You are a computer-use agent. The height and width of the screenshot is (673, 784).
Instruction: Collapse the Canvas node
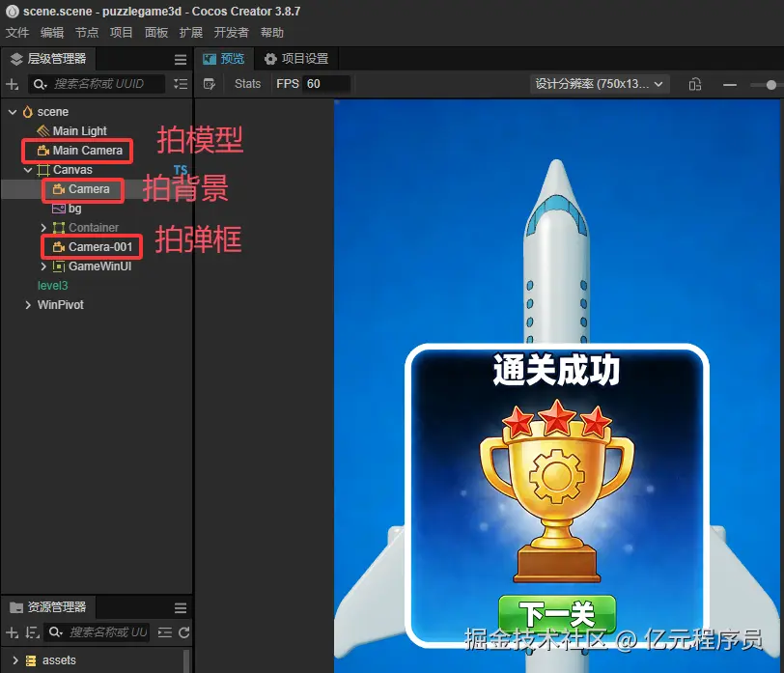pos(28,170)
